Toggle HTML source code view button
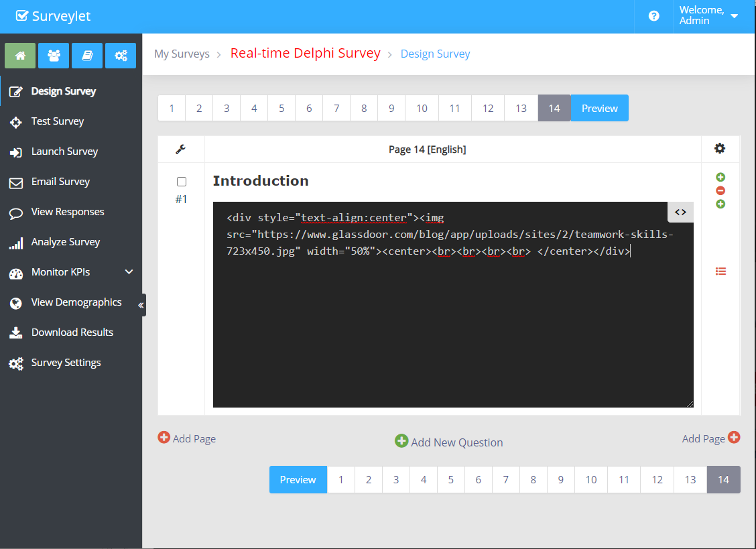The height and width of the screenshot is (549, 756). click(680, 212)
